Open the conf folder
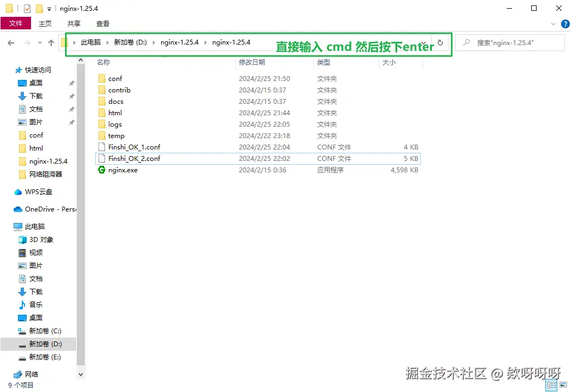Screen dimensions: 572x392 point(115,78)
